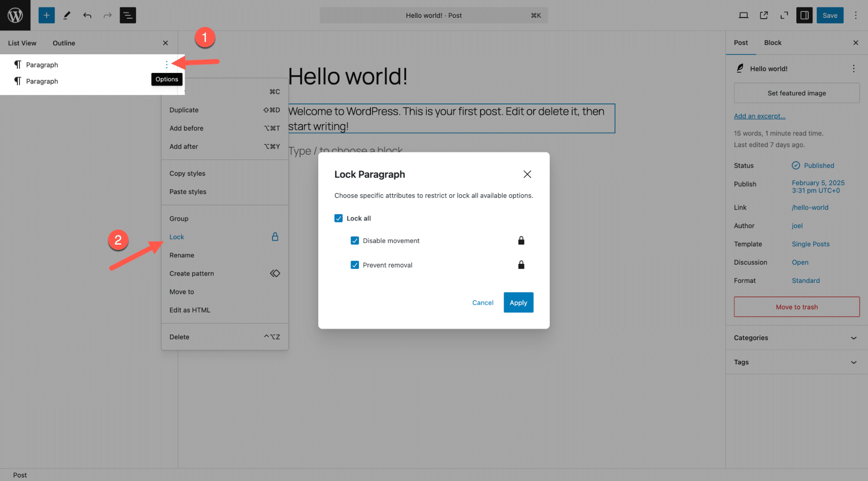Click the undo arrow icon

click(87, 15)
